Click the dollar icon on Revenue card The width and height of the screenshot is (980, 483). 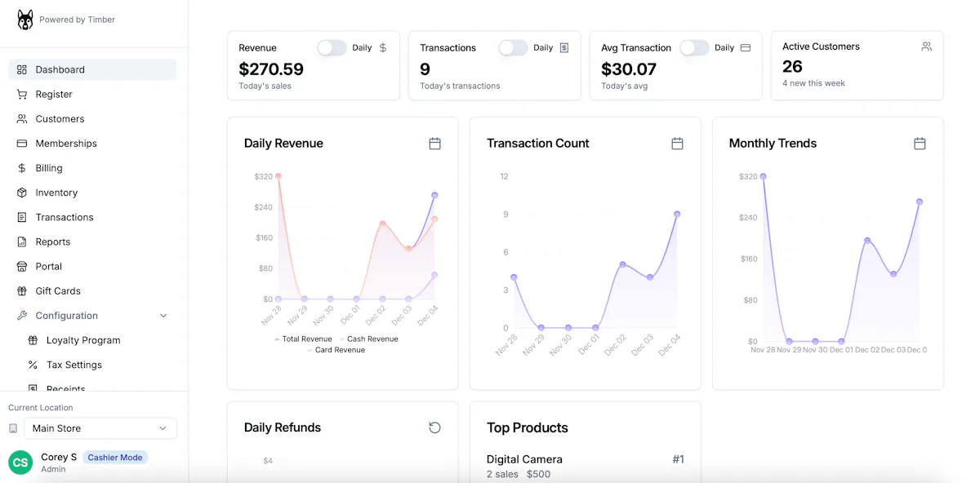pos(383,47)
